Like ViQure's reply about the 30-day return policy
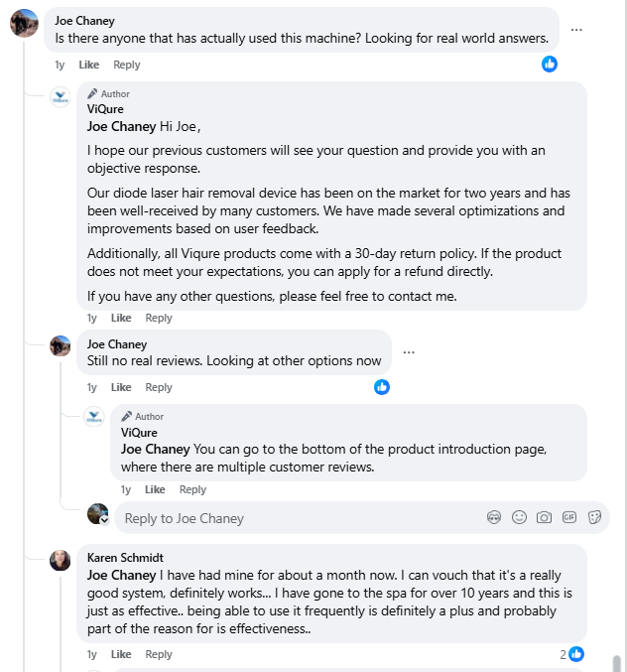Screen dimensions: 627x672 [121, 318]
